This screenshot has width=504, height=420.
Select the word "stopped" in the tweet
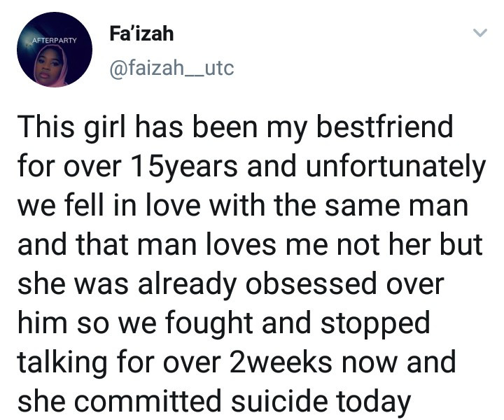(375, 324)
